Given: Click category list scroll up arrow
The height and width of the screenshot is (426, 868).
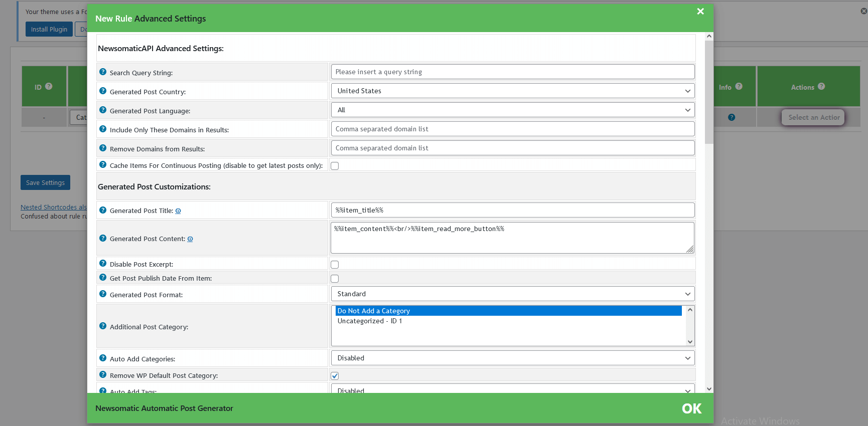Looking at the screenshot, I should pos(690,310).
